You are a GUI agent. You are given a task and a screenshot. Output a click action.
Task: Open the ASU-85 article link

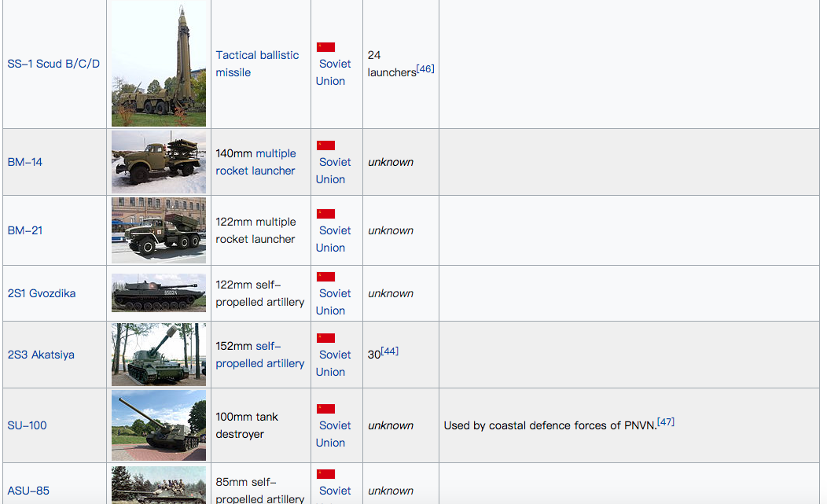(28, 491)
